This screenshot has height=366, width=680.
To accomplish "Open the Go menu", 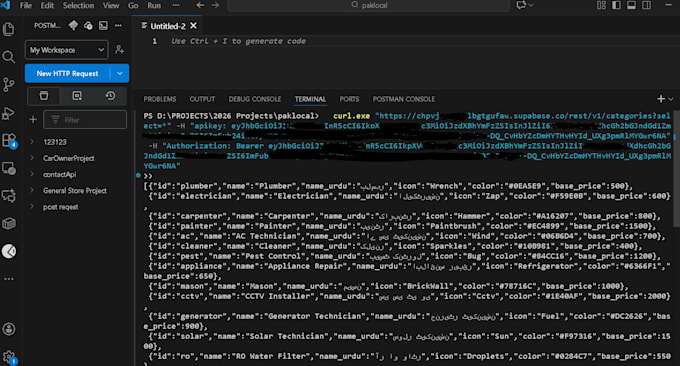I will (x=133, y=5).
